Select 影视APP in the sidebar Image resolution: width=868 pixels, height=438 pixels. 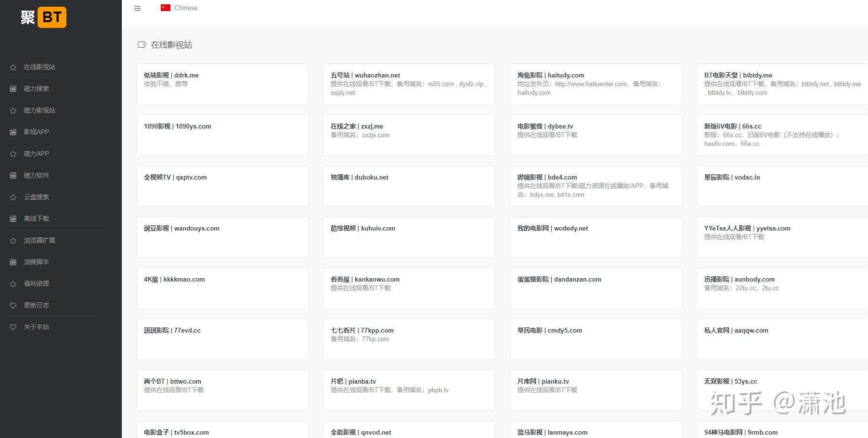point(37,132)
